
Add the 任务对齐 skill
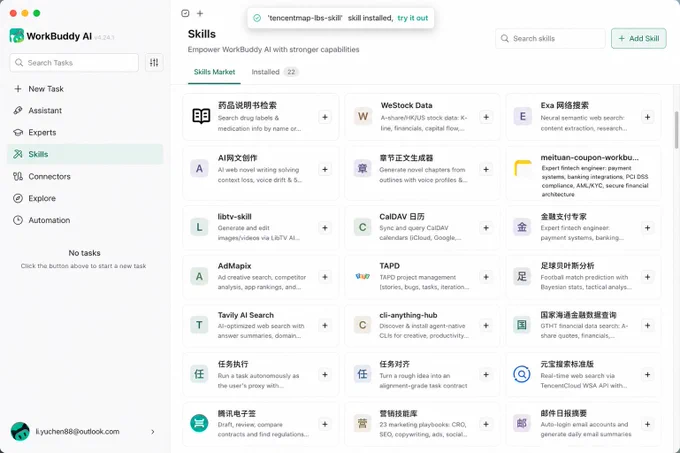[486, 375]
